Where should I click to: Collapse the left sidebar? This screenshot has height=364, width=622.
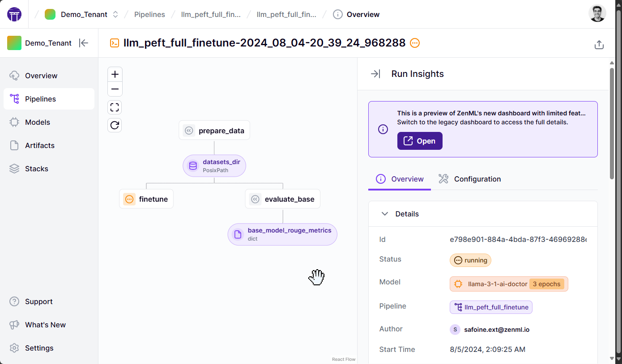pyautogui.click(x=84, y=43)
